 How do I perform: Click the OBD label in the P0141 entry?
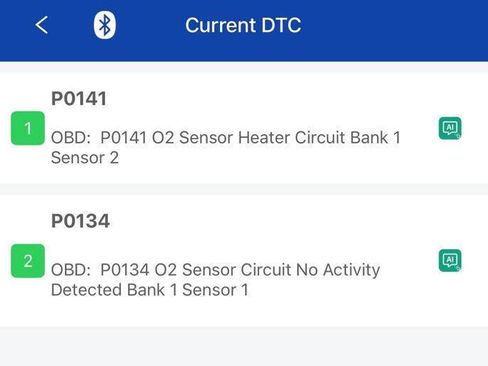click(71, 137)
